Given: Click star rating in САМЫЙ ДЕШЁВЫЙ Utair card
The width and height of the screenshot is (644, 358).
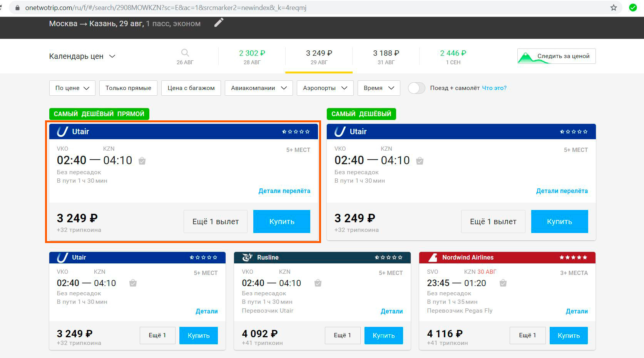Looking at the screenshot, I should (x=574, y=132).
